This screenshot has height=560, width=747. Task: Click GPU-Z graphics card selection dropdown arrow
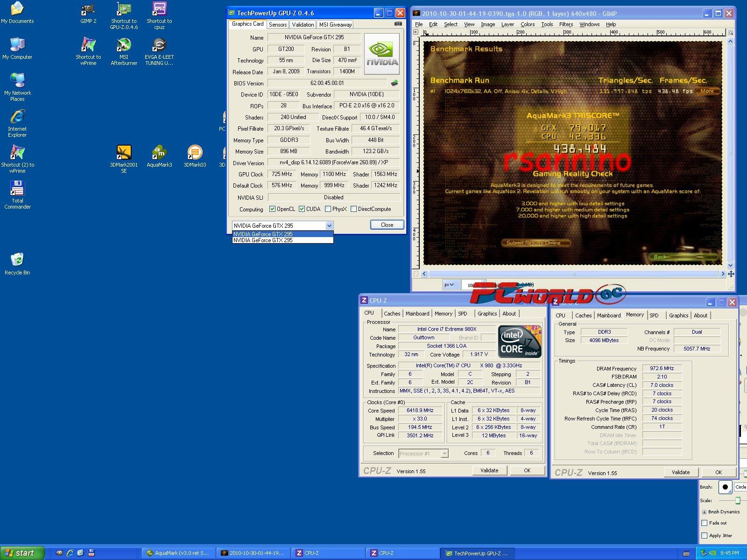329,225
